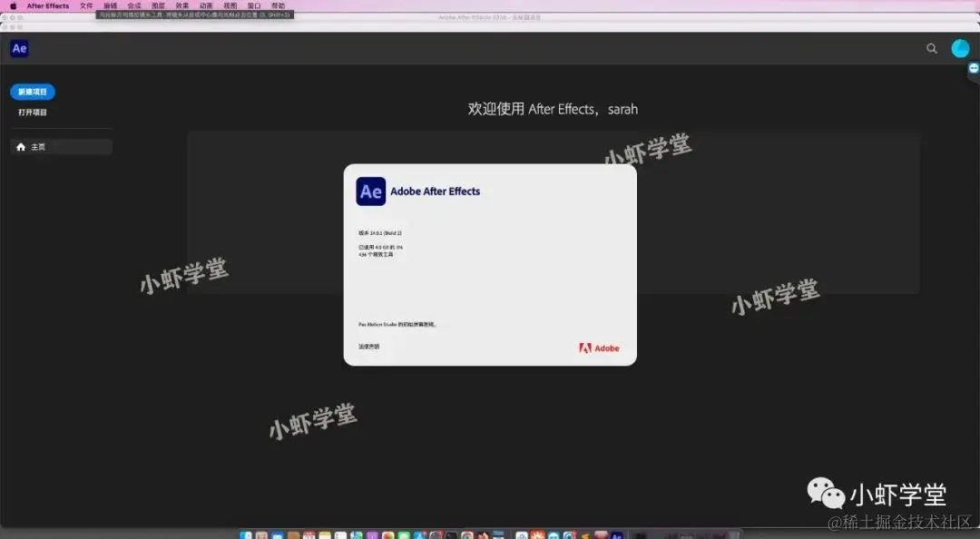Click the Ae logo in the top-left header
Screen dimensions: 980x539
tap(19, 48)
